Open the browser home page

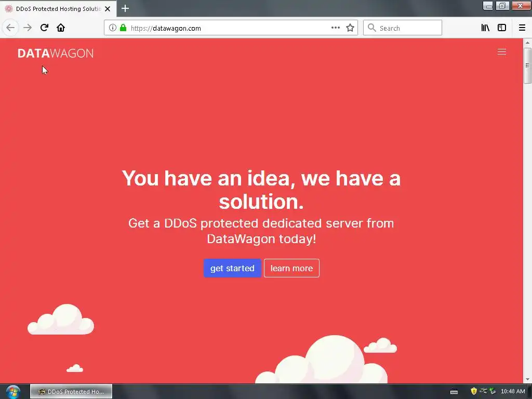click(x=61, y=28)
